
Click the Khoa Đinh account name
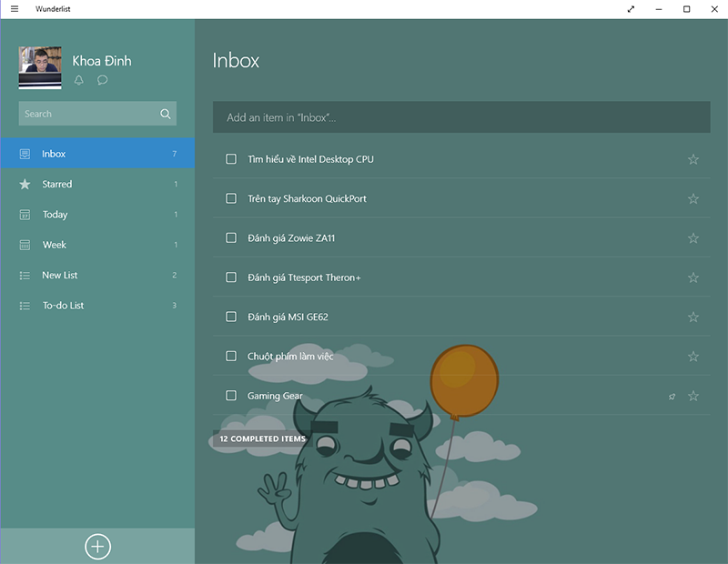pyautogui.click(x=102, y=61)
